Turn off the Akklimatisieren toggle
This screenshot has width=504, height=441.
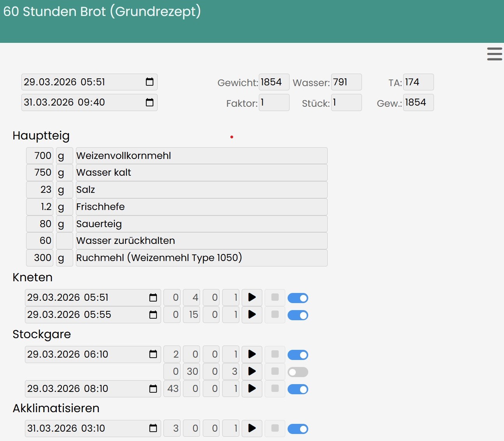[x=298, y=429]
